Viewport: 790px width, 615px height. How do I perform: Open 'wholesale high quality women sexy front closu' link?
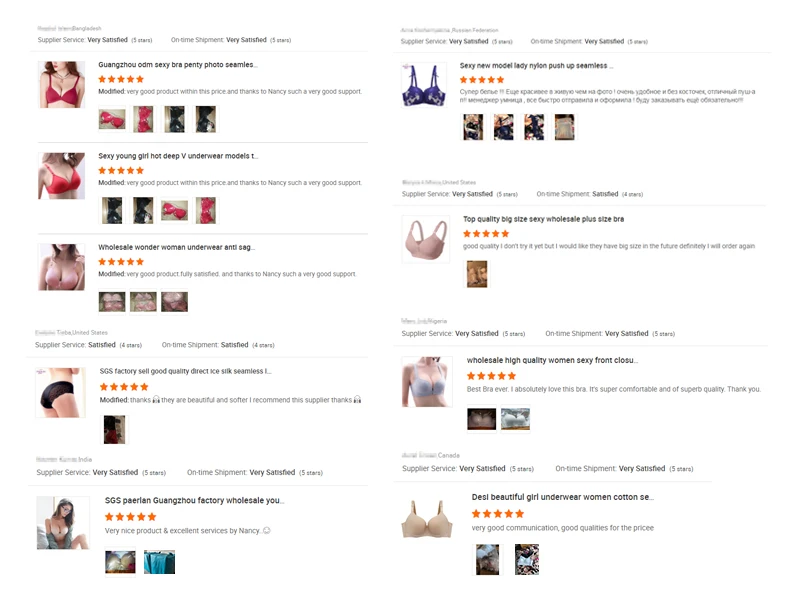pos(552,360)
